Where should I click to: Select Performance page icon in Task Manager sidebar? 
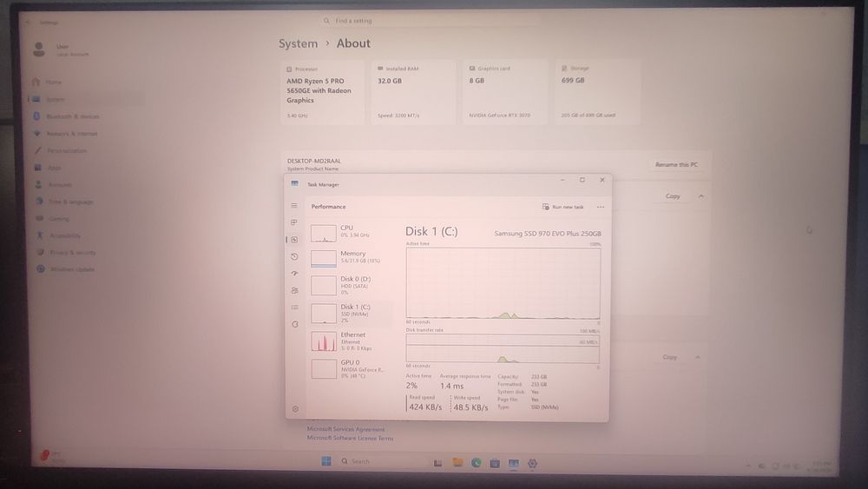tap(294, 240)
